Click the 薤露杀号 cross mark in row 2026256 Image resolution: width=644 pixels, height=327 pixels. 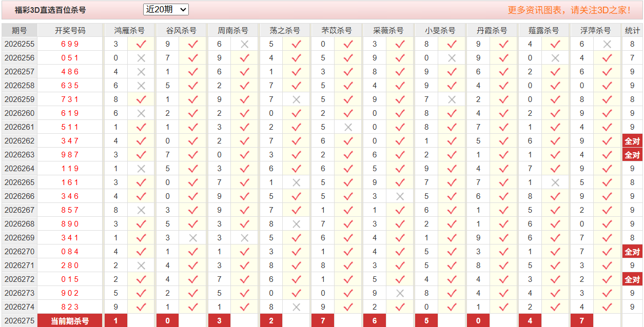(555, 58)
